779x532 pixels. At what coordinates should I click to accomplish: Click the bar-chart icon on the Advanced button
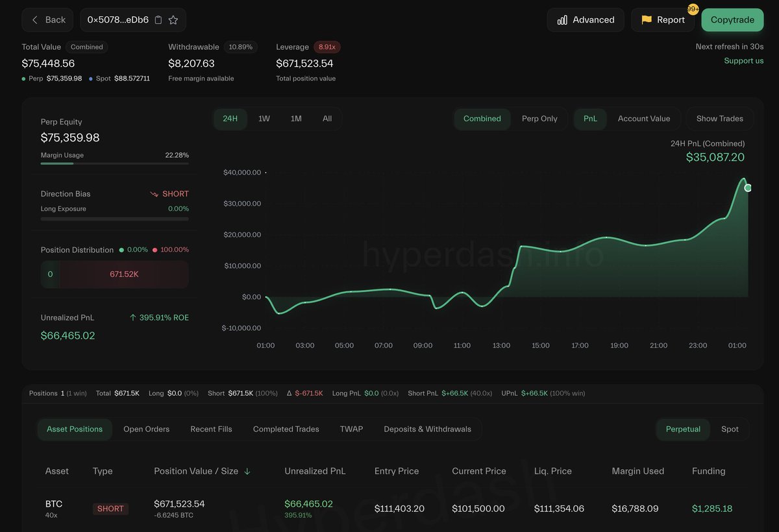[562, 20]
